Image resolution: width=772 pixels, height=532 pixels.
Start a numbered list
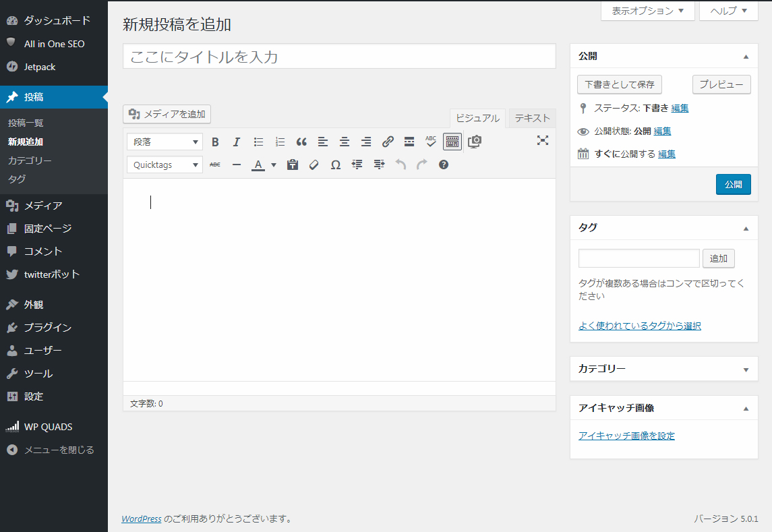pos(280,142)
